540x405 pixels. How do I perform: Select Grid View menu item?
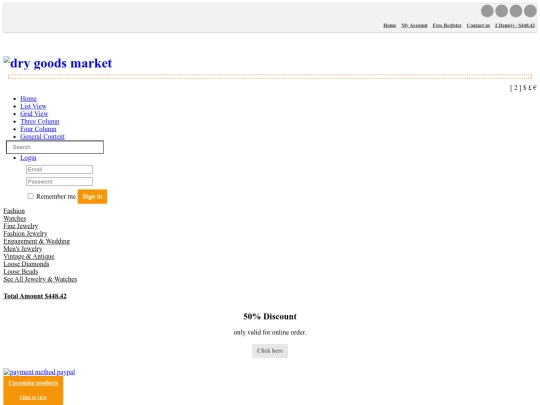[34, 114]
